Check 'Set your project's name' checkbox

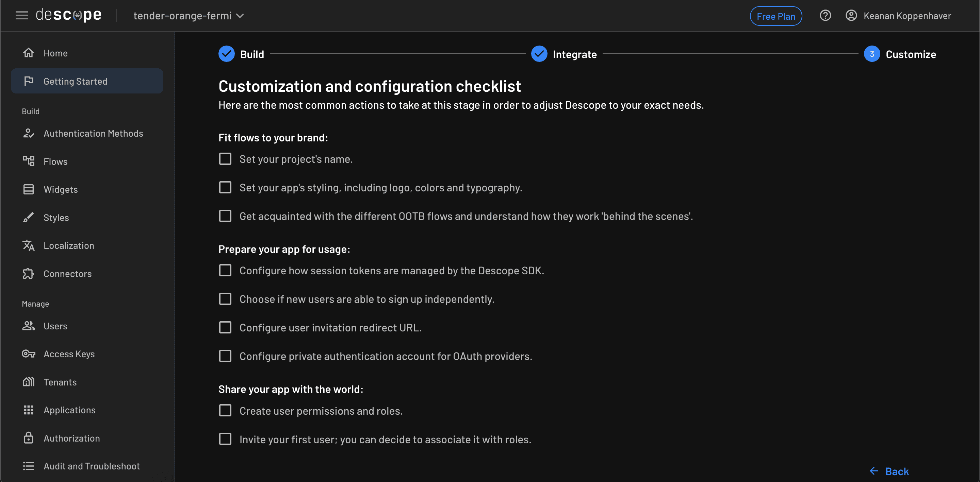point(225,159)
